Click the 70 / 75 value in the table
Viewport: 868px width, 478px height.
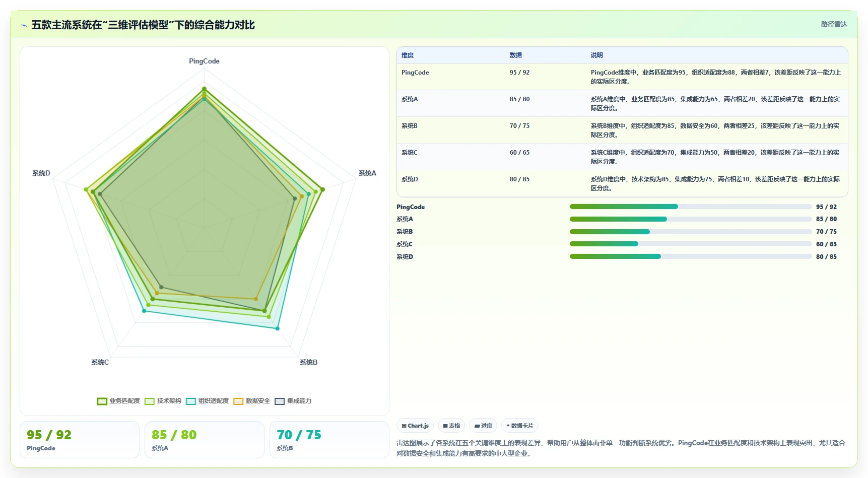pyautogui.click(x=519, y=126)
